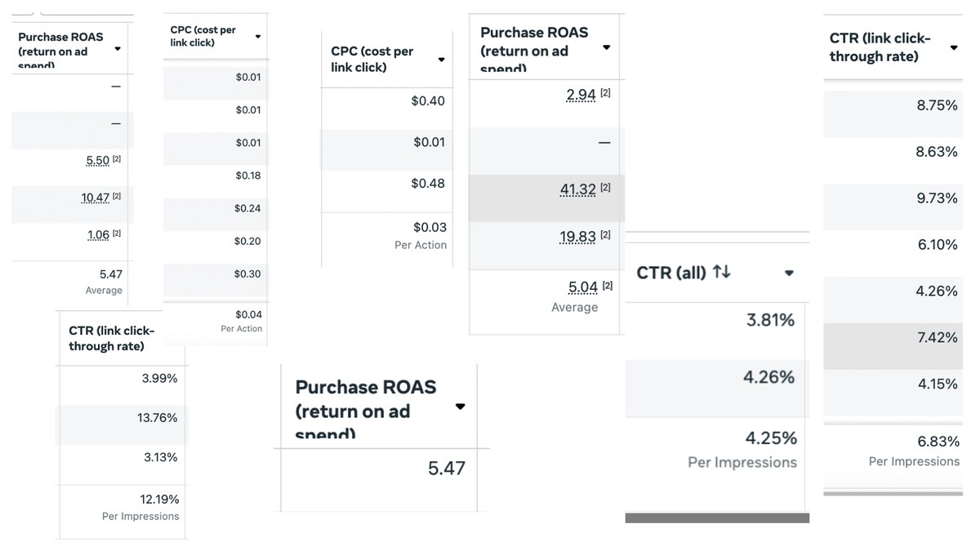The width and height of the screenshot is (980, 551).
Task: Click the $0.30 CPC cell
Action: pos(248,273)
